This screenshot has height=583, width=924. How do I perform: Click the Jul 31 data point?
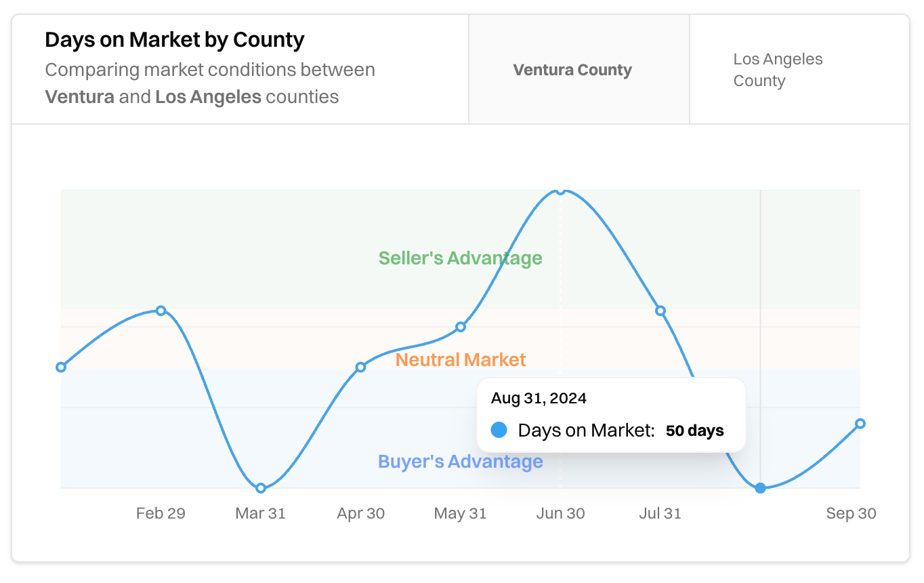pos(660,310)
